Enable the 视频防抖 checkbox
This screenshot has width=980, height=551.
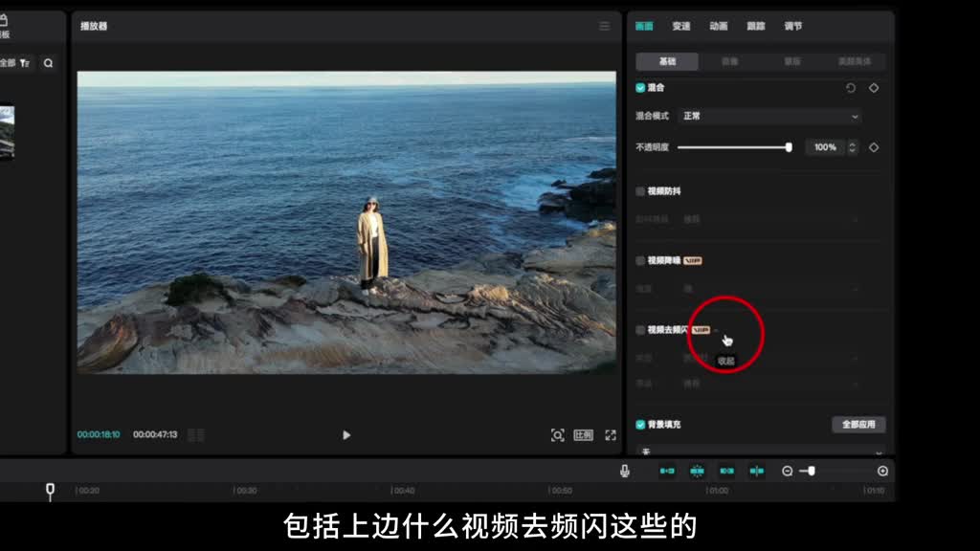pyautogui.click(x=641, y=191)
